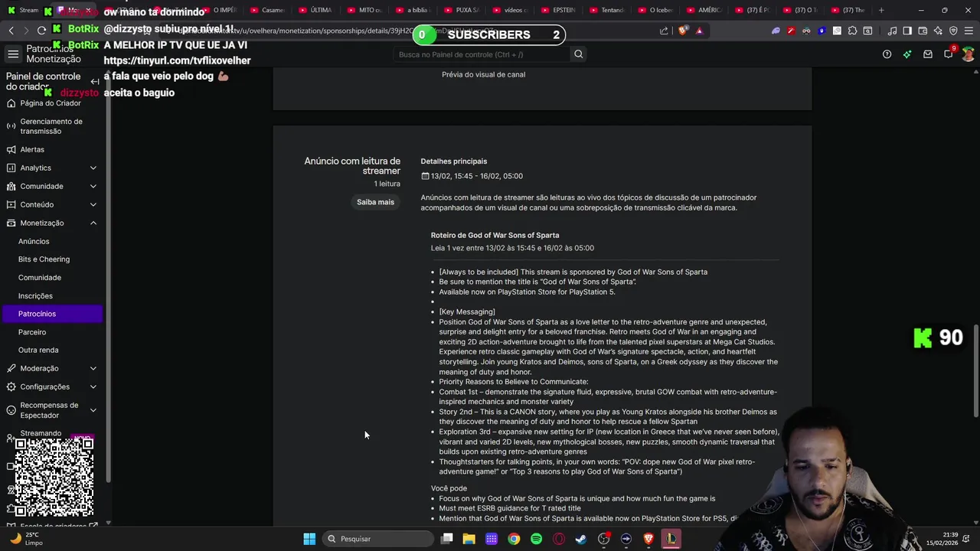Open the Brave VPN shield icon

953,31
